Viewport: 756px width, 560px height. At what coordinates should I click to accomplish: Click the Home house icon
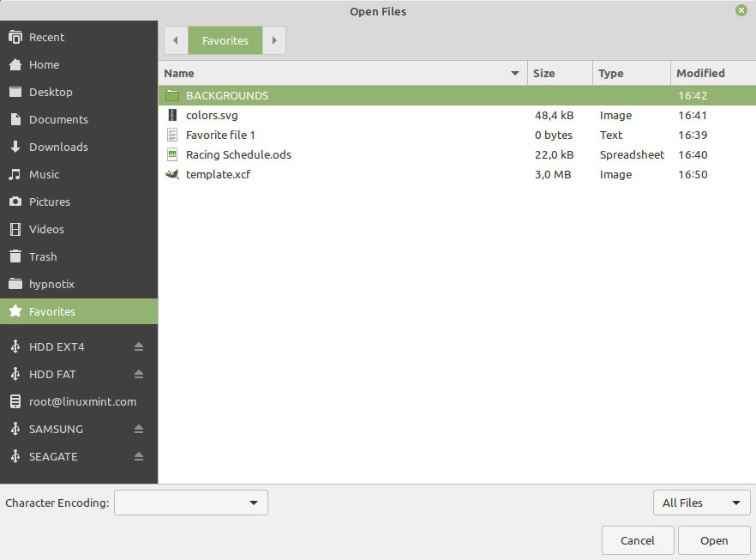[15, 64]
